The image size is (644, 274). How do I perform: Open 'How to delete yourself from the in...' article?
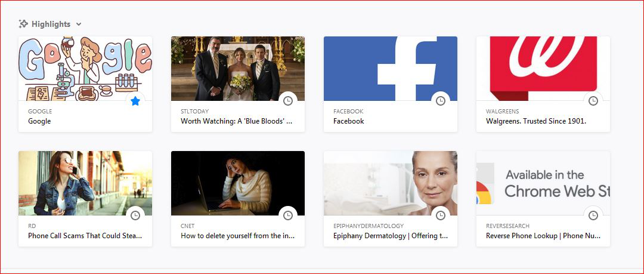click(238, 236)
